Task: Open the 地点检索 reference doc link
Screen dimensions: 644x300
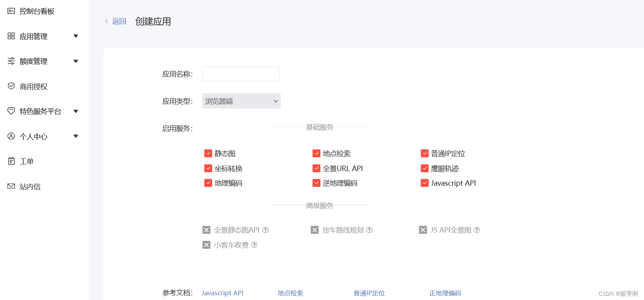Action: pos(291,293)
